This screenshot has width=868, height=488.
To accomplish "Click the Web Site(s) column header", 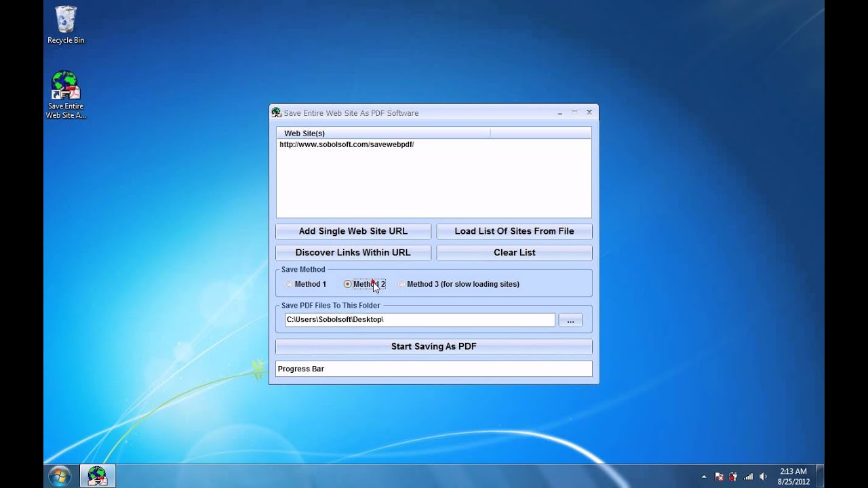I will 383,134.
